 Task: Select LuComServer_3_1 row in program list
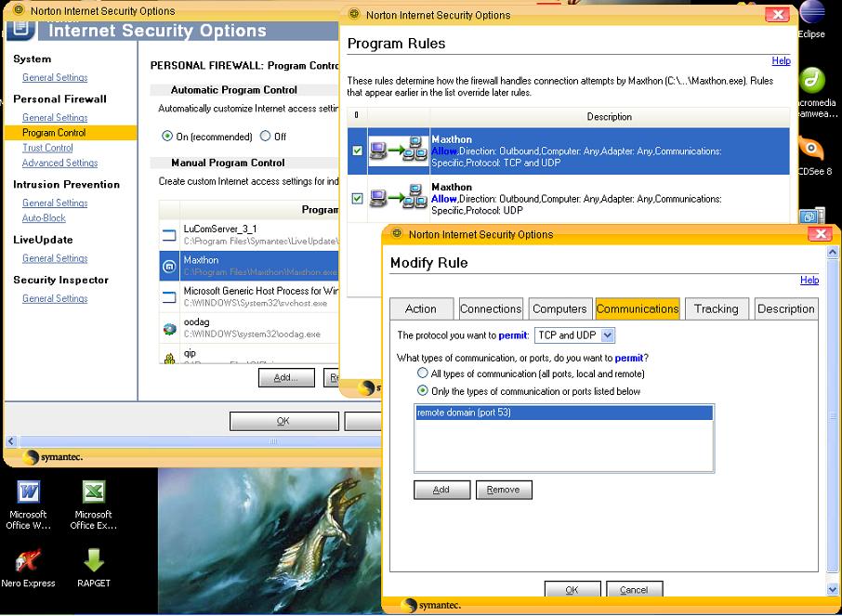click(249, 235)
